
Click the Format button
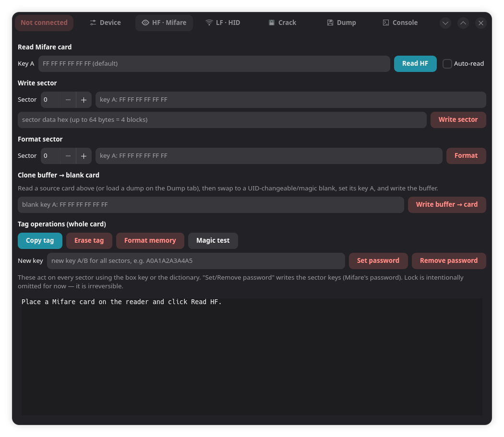coord(466,156)
